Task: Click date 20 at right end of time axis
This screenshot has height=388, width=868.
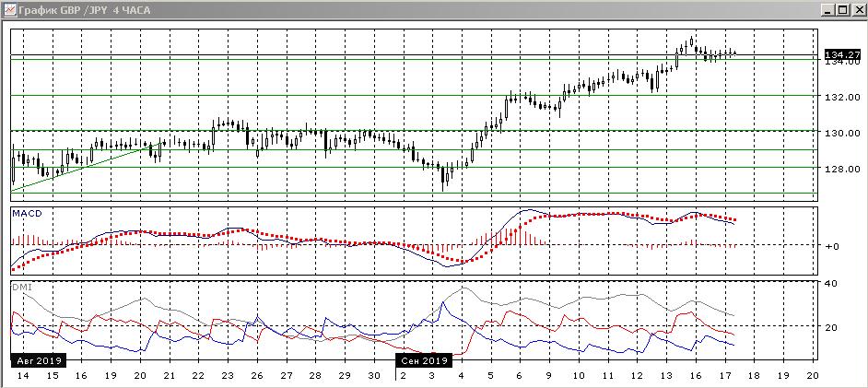Action: pyautogui.click(x=811, y=376)
